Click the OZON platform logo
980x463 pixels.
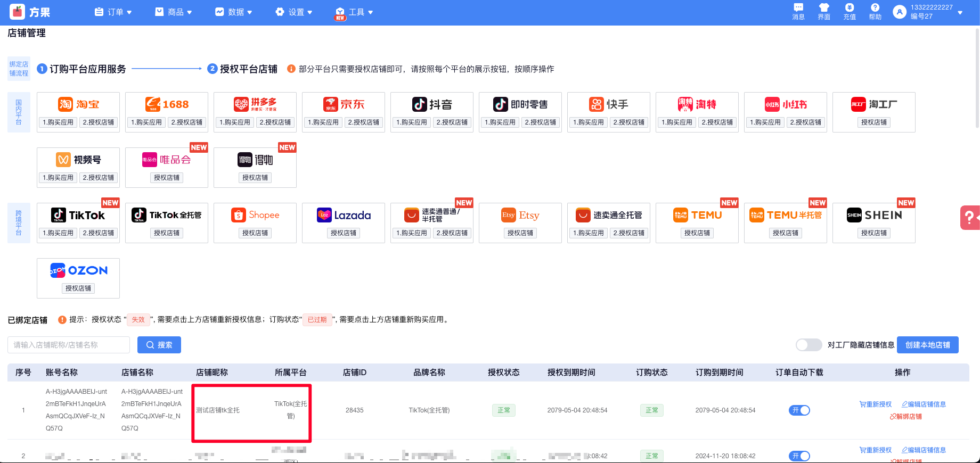(x=78, y=270)
